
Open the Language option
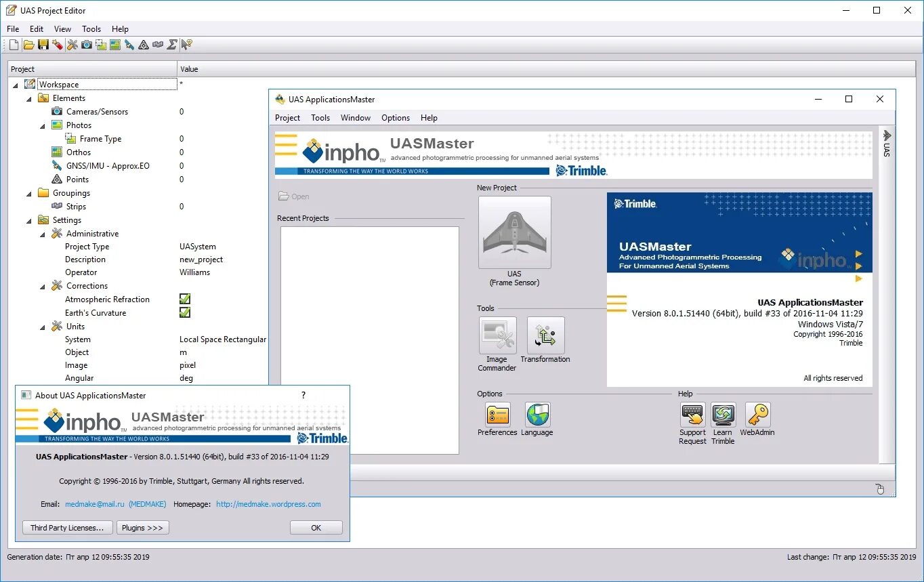pyautogui.click(x=537, y=415)
